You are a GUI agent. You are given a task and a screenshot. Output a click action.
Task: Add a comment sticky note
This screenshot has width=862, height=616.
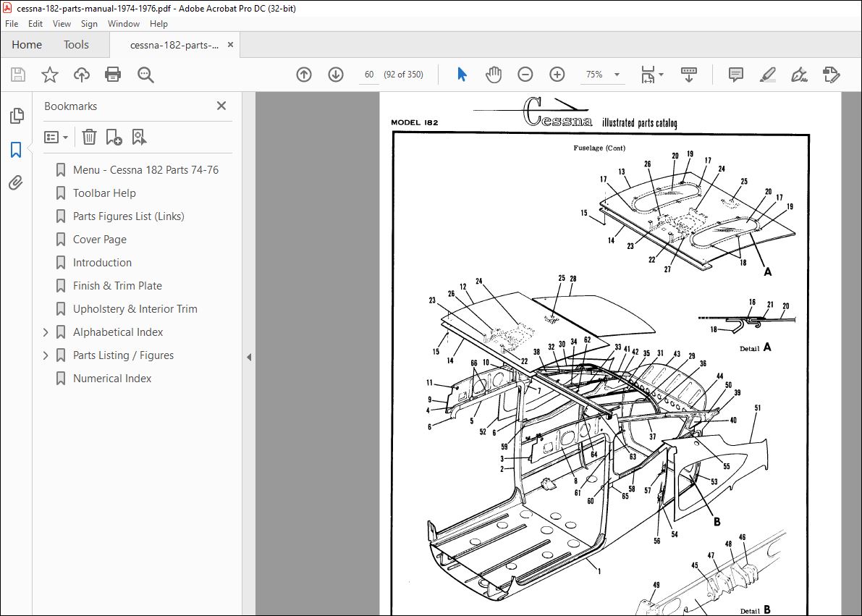click(735, 75)
